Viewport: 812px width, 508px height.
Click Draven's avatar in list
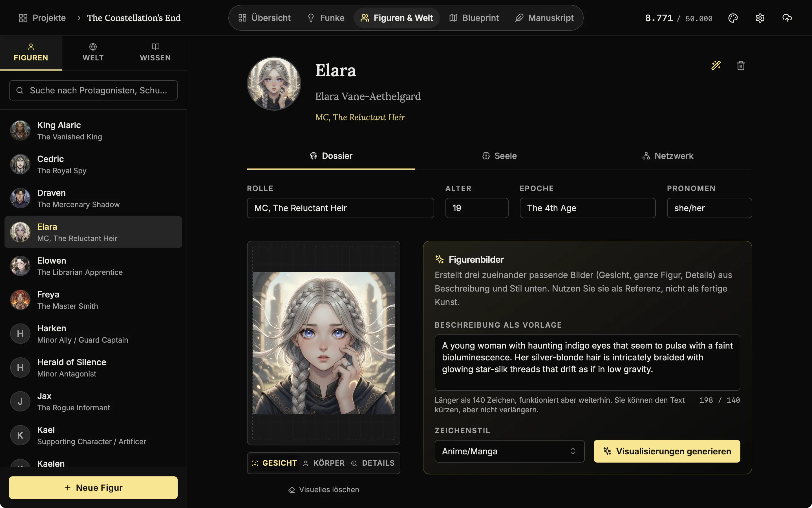coord(20,198)
